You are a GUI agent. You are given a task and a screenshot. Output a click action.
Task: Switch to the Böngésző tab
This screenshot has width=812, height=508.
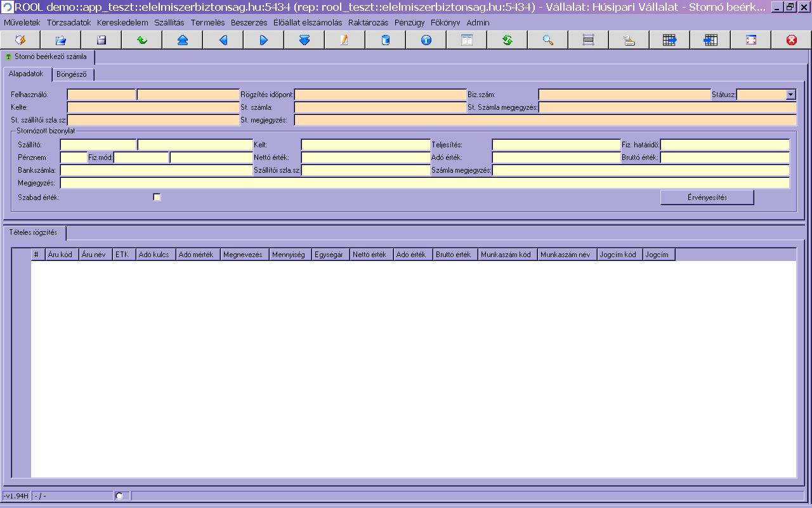coord(72,74)
